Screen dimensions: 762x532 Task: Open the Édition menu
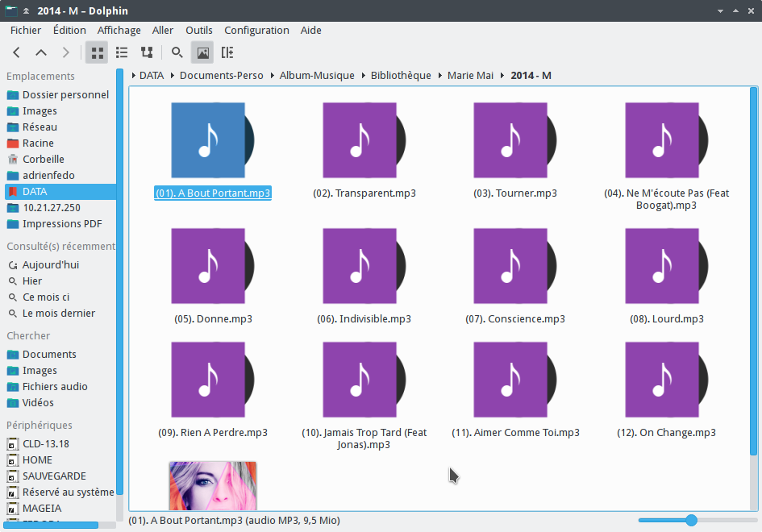tap(69, 30)
